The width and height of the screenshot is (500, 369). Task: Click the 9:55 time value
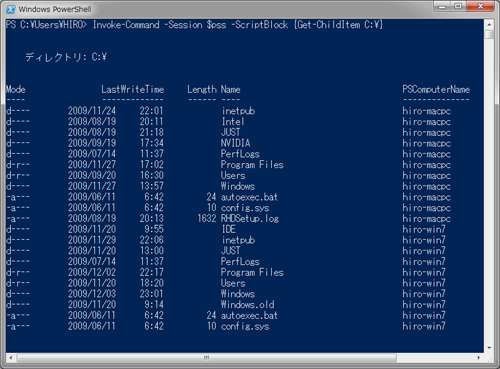pyautogui.click(x=154, y=229)
